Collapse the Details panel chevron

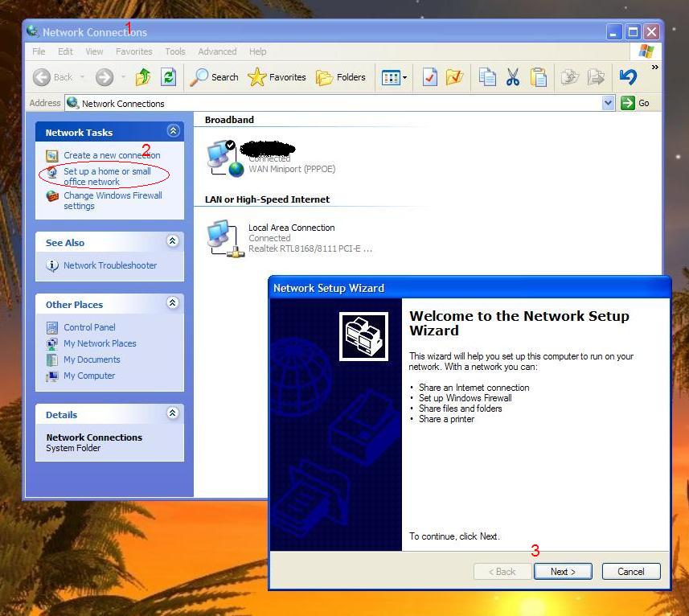pos(173,413)
